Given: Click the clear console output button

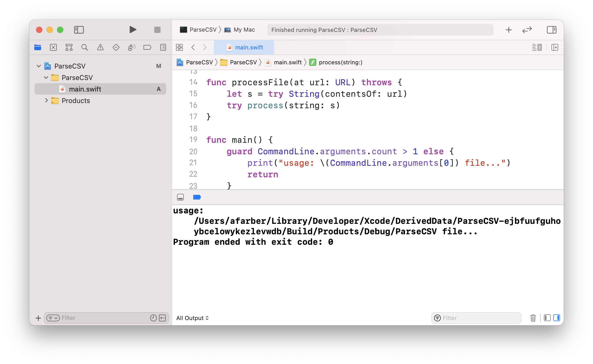Looking at the screenshot, I should pos(533,318).
